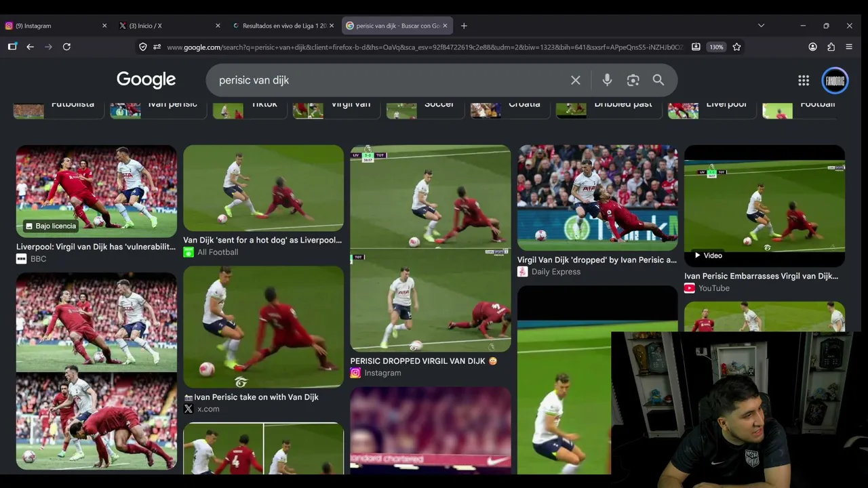Close the Instagram tab
868x488 pixels.
click(104, 26)
